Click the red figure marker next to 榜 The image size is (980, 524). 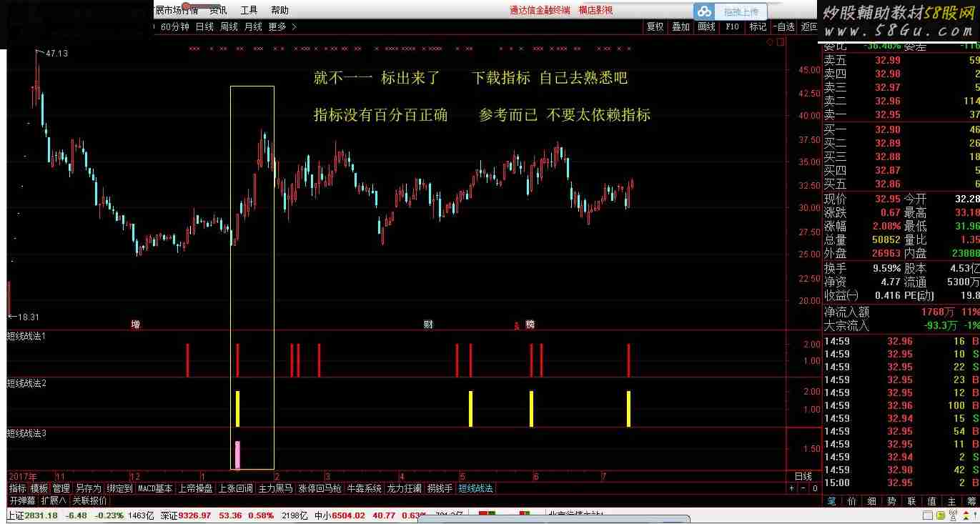tap(517, 325)
